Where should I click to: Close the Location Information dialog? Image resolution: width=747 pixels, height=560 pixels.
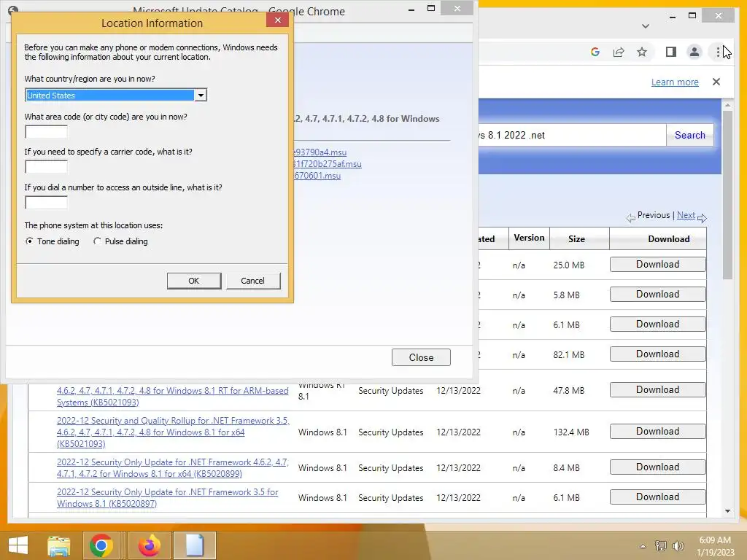coord(278,20)
